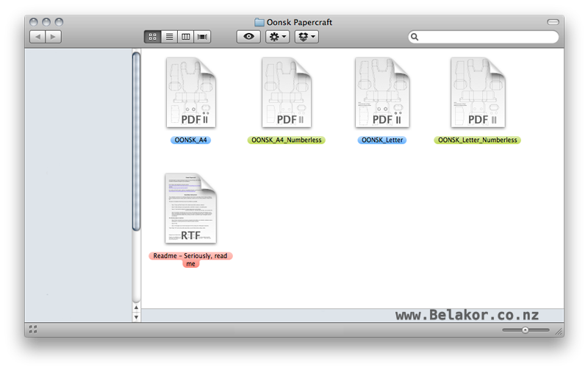This screenshot has width=588, height=370.
Task: Switch to Cover Flow view
Action: pyautogui.click(x=203, y=36)
